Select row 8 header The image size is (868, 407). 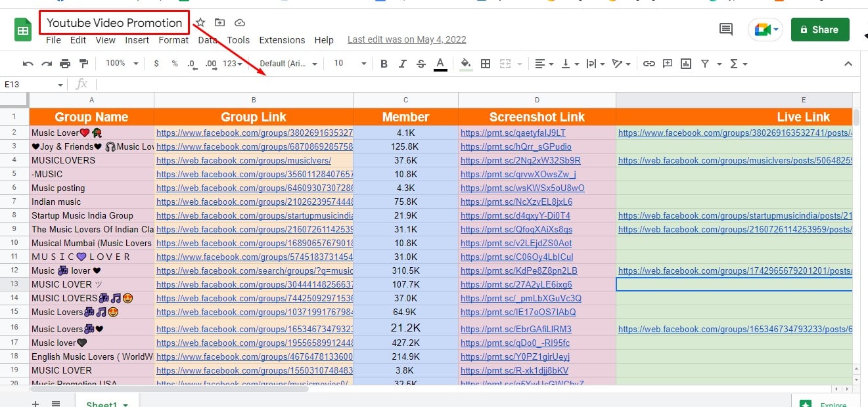tap(14, 215)
